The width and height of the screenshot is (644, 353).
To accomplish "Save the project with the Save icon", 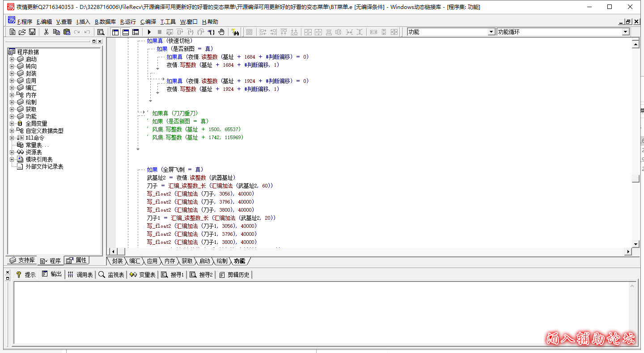I will [32, 32].
